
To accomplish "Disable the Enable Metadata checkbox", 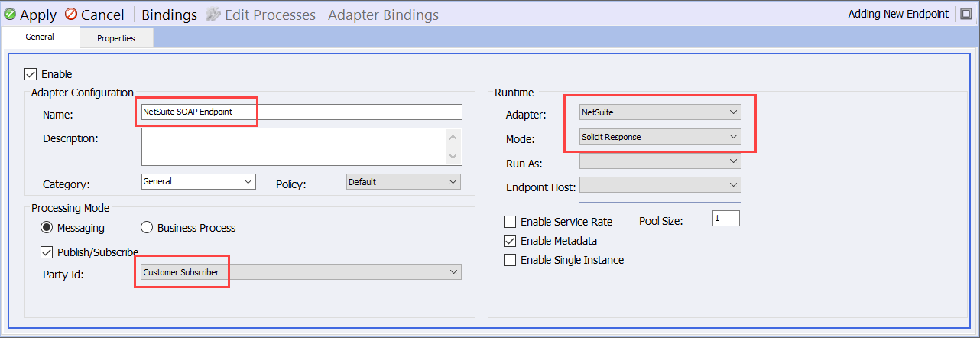I will (510, 241).
